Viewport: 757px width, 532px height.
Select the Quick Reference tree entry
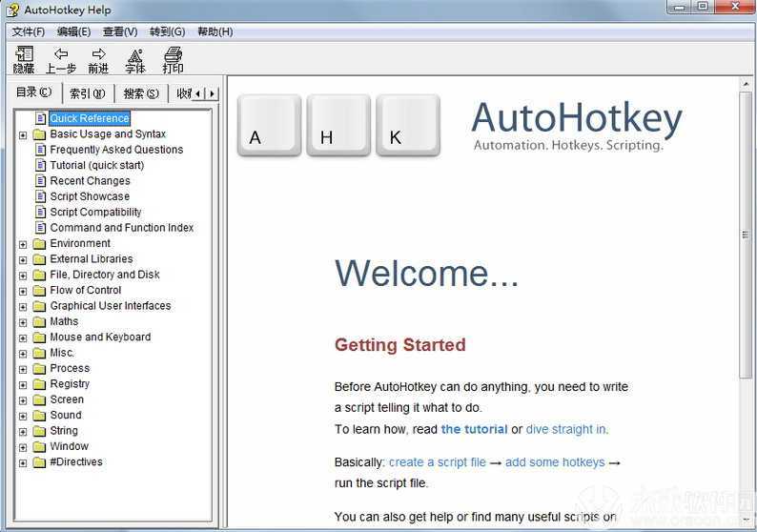coord(90,118)
